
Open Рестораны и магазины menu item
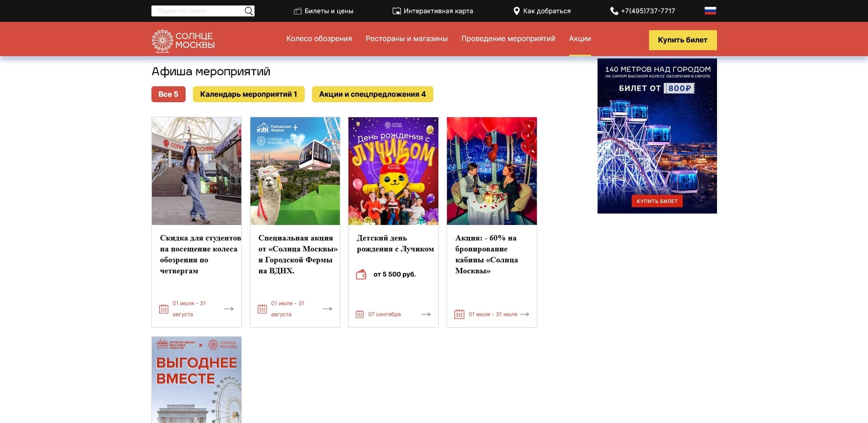[406, 39]
